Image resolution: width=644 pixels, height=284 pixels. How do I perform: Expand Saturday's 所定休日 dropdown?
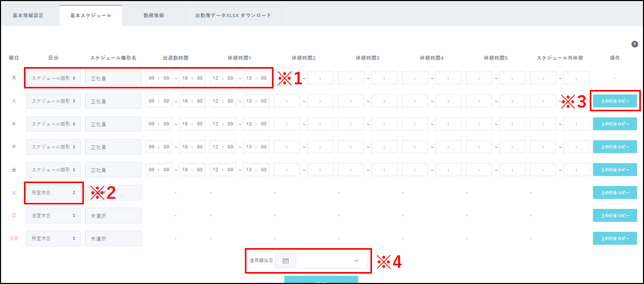pyautogui.click(x=54, y=192)
